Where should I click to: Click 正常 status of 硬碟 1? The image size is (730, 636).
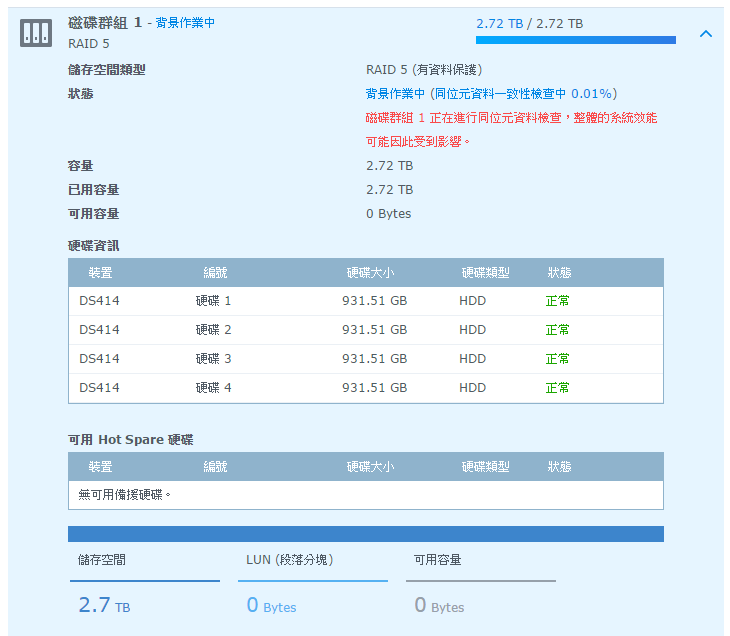pos(557,301)
